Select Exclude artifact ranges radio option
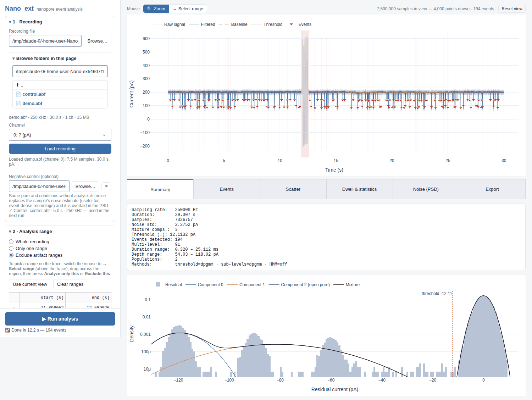 (11, 255)
